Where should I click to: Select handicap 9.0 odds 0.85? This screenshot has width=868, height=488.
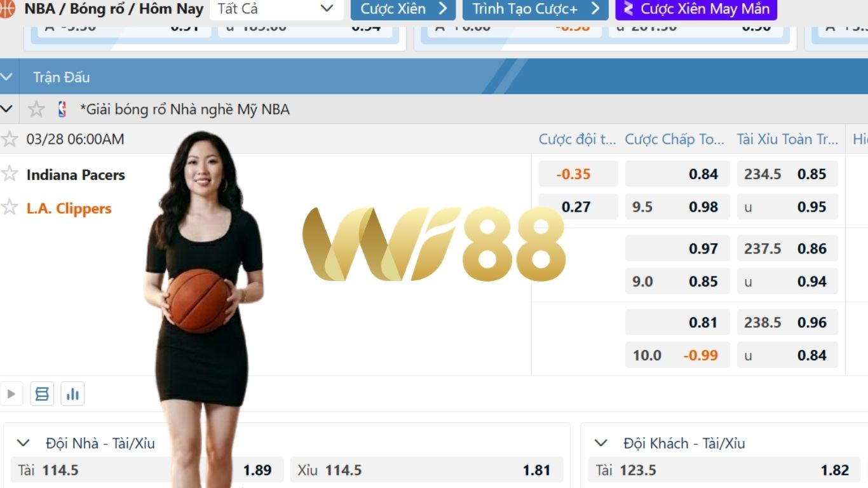coord(677,281)
